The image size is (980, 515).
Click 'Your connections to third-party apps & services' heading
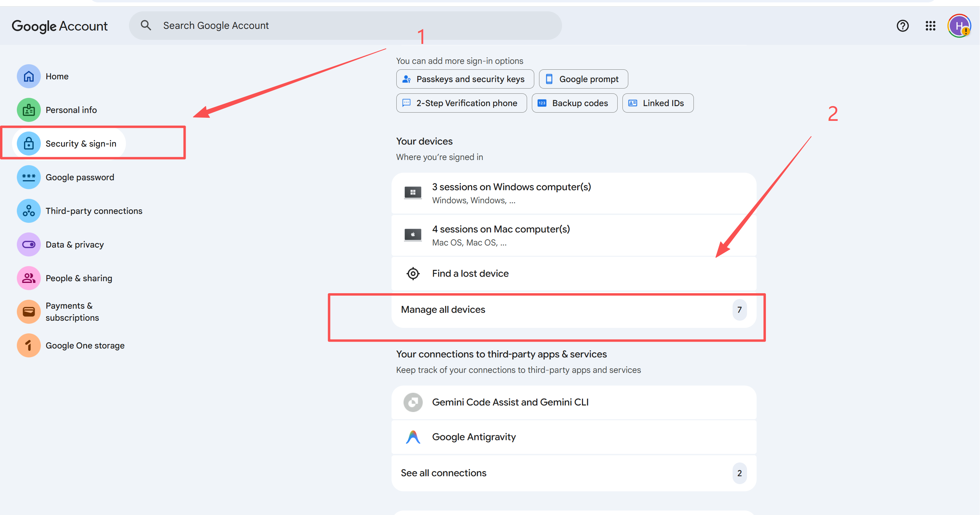coord(501,354)
